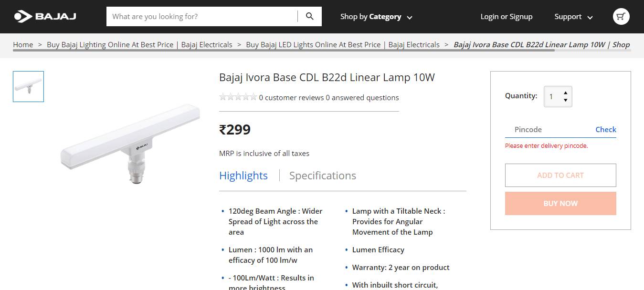
Task: Click the Check pincode link
Action: (606, 129)
